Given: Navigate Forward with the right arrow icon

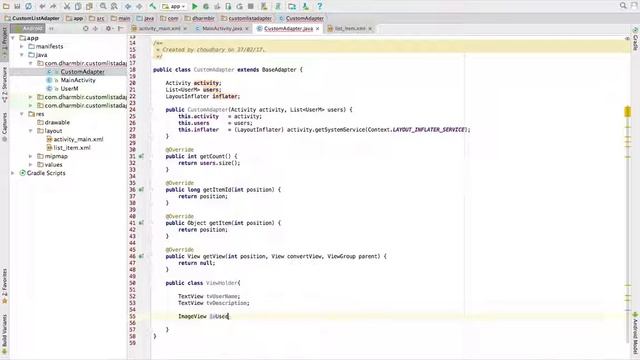Looking at the screenshot, I should 139,6.
